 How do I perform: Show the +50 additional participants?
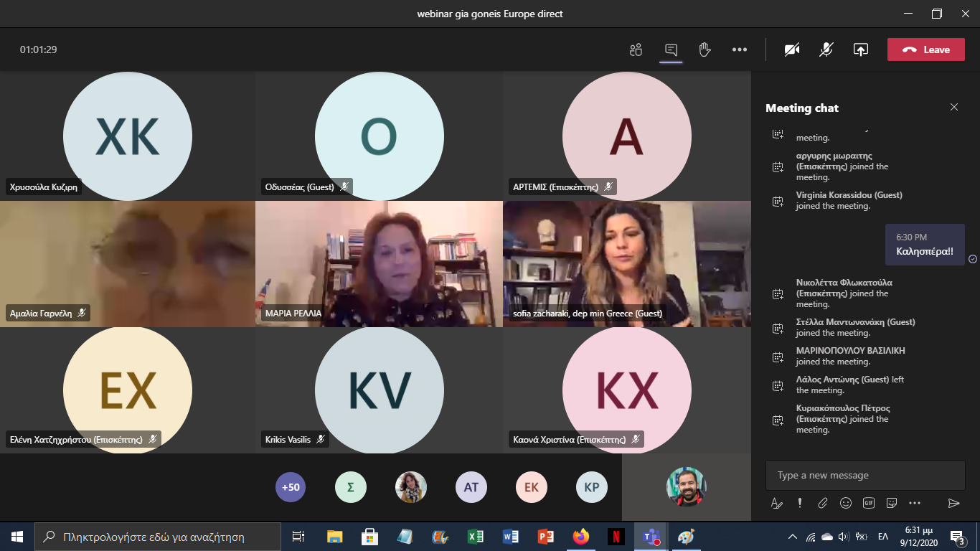[291, 487]
